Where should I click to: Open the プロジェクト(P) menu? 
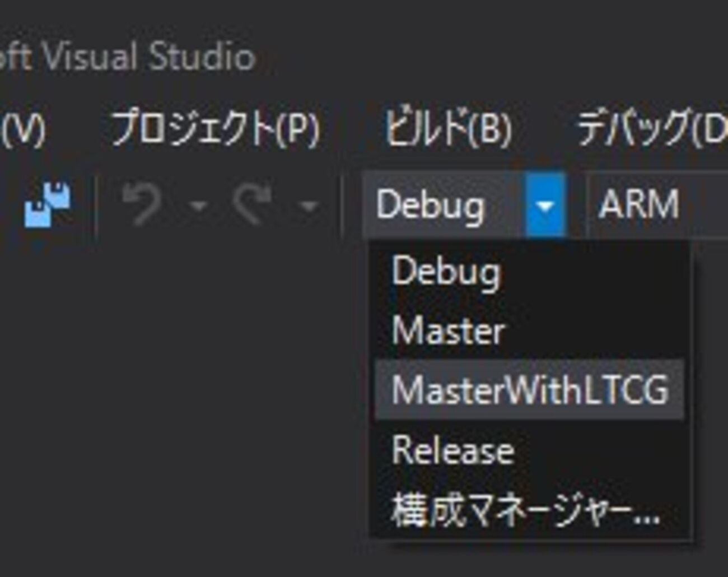click(216, 128)
